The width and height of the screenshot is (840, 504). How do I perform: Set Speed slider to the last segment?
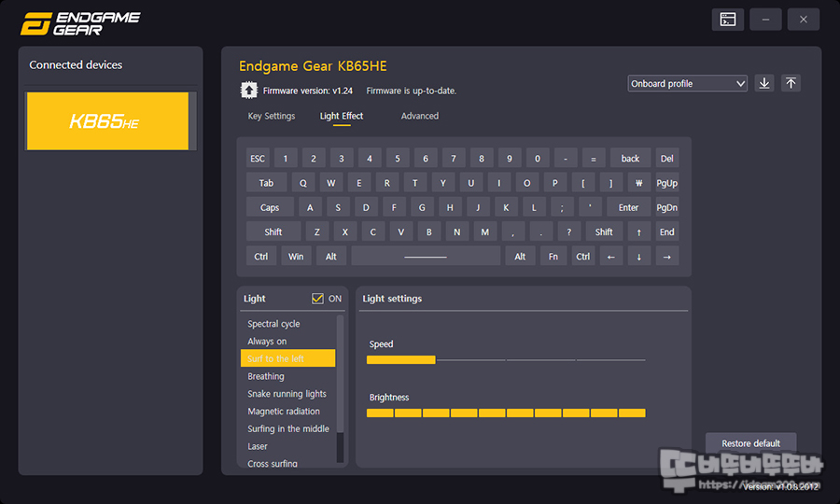[x=610, y=360]
